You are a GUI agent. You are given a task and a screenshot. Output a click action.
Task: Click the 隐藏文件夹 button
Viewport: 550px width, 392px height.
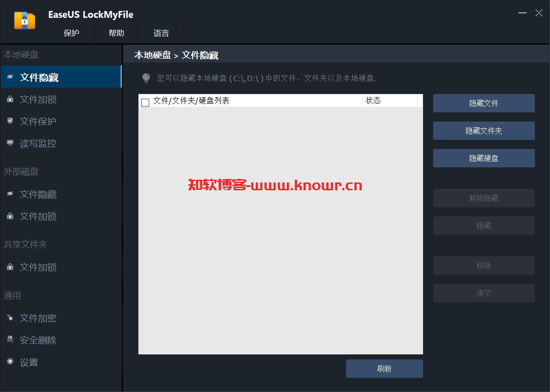tap(484, 131)
